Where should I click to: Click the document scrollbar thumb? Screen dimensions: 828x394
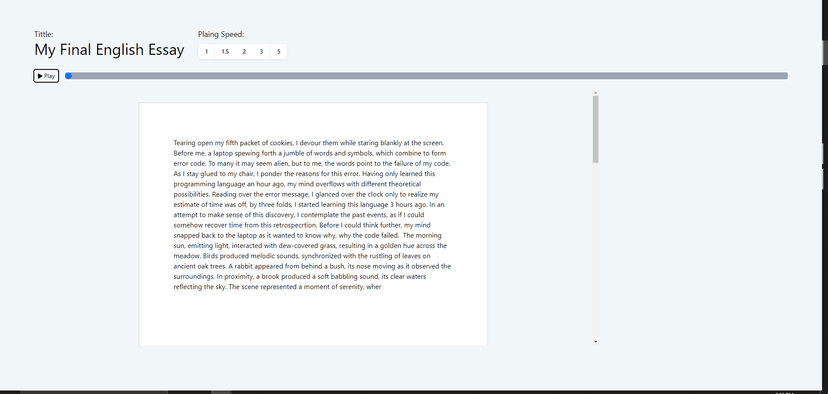click(596, 129)
